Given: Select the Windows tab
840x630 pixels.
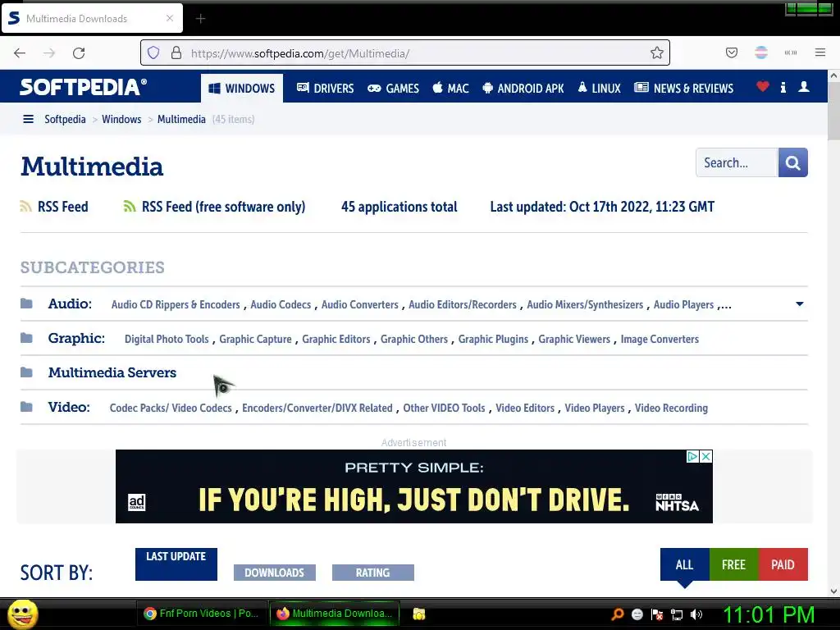Looking at the screenshot, I should tap(242, 89).
